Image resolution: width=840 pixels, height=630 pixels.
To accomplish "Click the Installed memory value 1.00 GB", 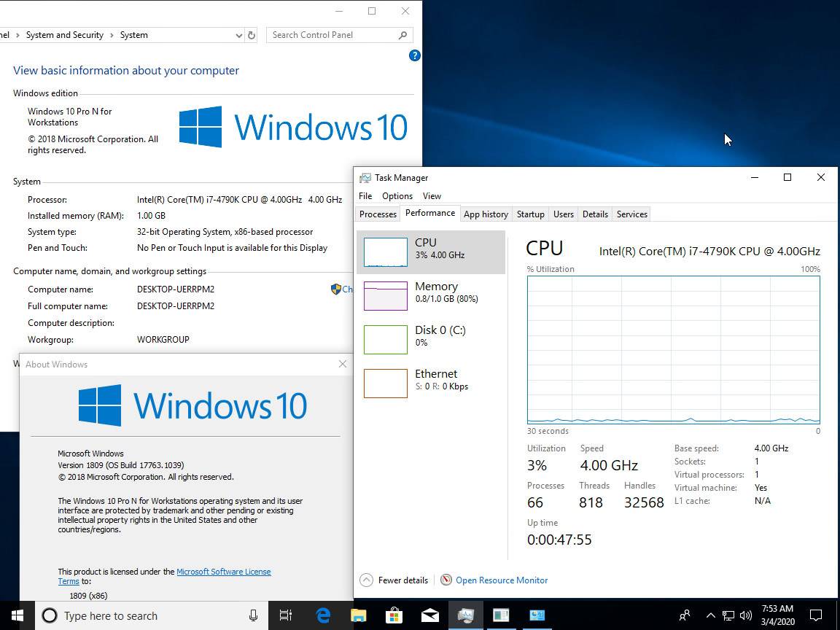I will pos(151,216).
